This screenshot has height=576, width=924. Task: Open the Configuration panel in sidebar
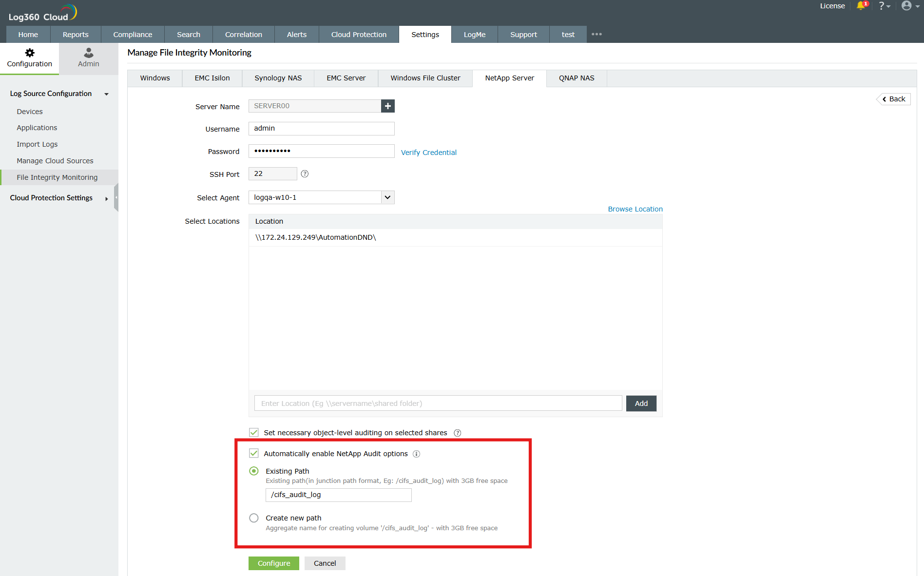click(29, 58)
